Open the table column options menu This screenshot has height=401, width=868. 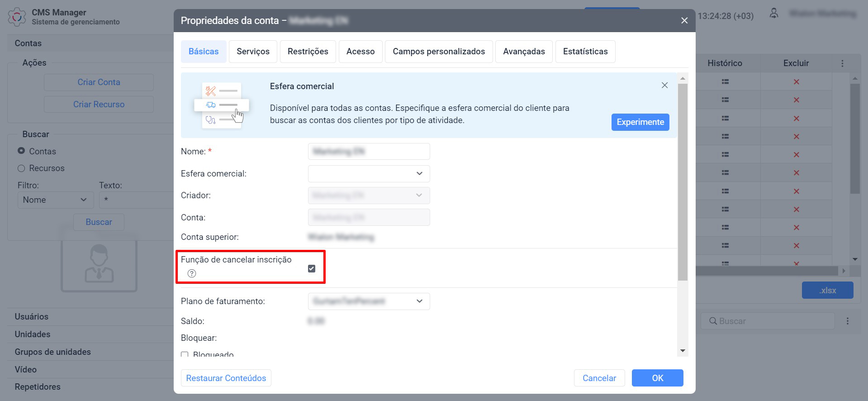[x=842, y=63]
